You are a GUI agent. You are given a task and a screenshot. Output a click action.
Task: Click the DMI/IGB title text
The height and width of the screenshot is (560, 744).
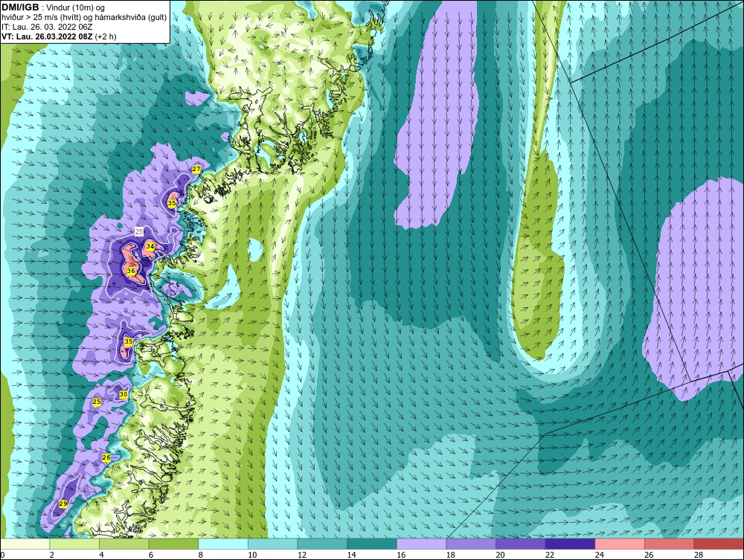tap(20, 7)
